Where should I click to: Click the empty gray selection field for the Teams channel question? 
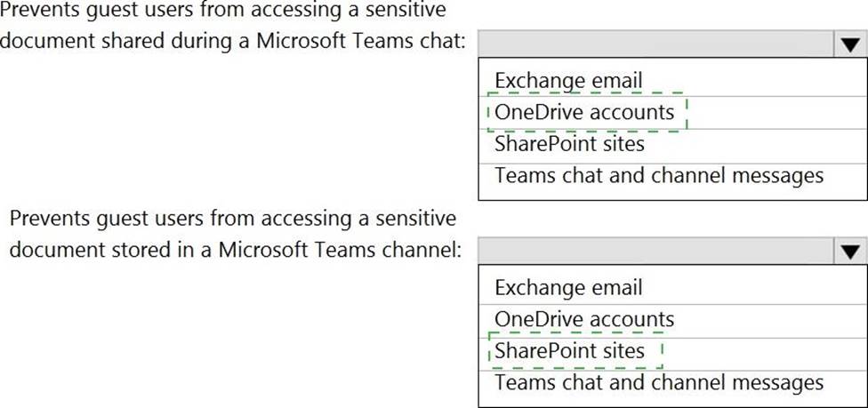654,252
